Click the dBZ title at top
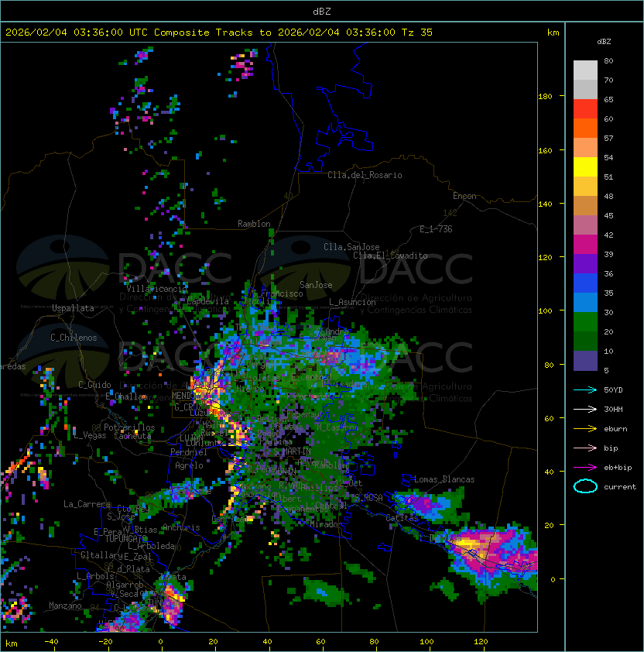The width and height of the screenshot is (644, 652). click(x=322, y=12)
